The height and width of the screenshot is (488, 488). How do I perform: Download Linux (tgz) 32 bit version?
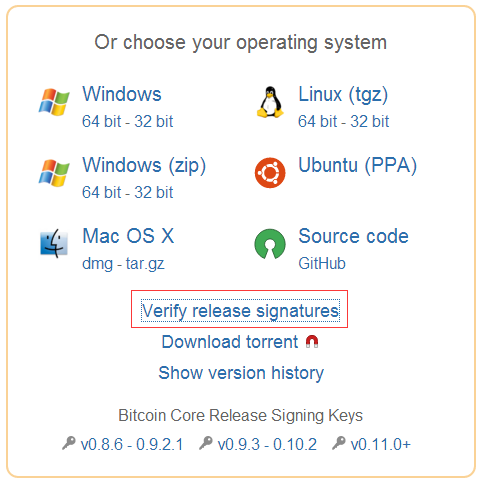click(x=370, y=121)
